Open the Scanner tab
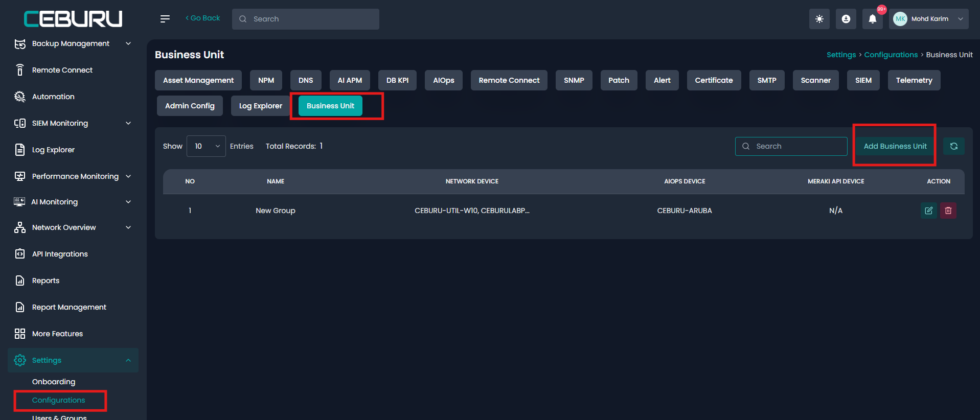Viewport: 980px width, 420px height. [x=815, y=80]
